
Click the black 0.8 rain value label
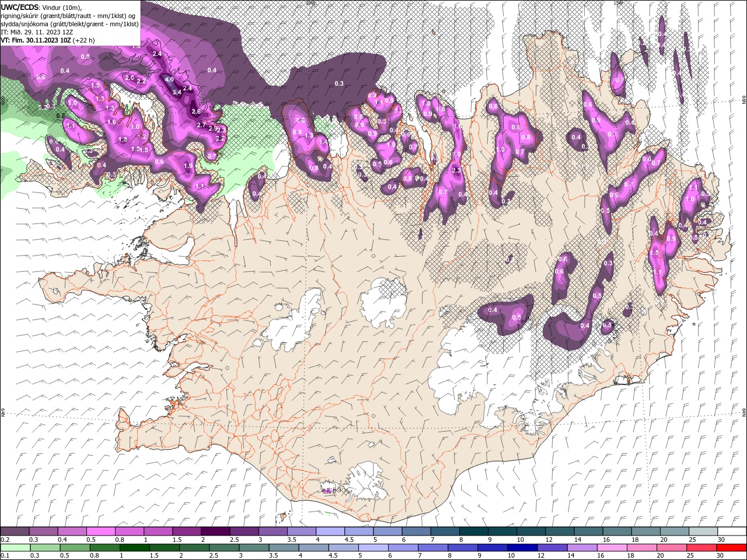click(61, 116)
